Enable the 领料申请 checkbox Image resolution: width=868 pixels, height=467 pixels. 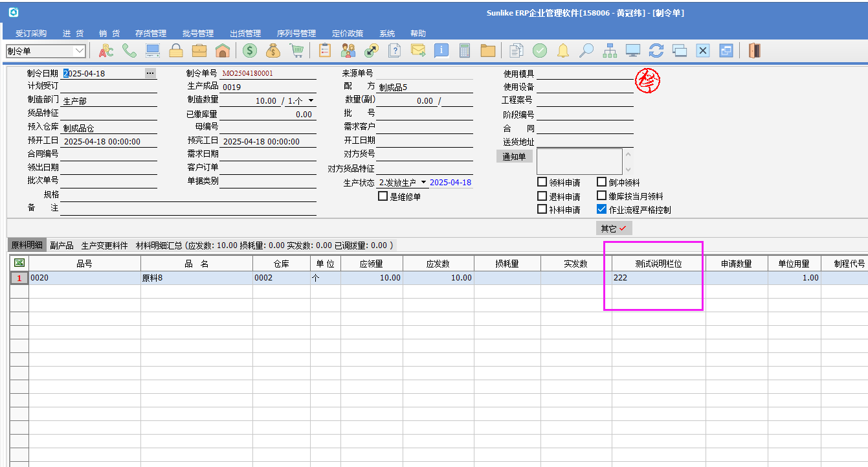tap(542, 183)
